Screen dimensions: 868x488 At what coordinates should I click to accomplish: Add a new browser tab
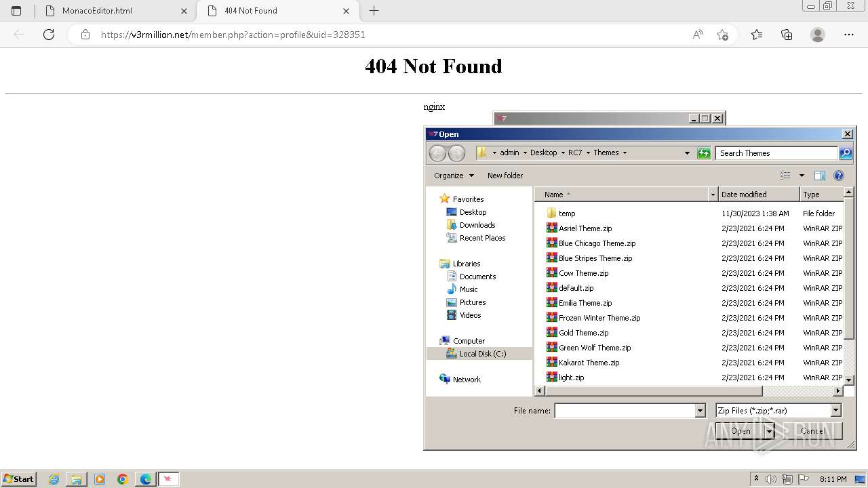pyautogui.click(x=374, y=11)
